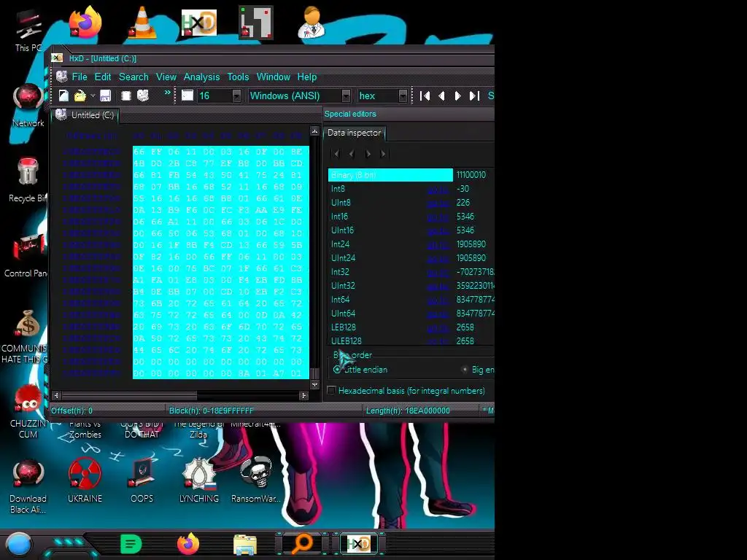Go to first in Data inspector navigation

336,153
